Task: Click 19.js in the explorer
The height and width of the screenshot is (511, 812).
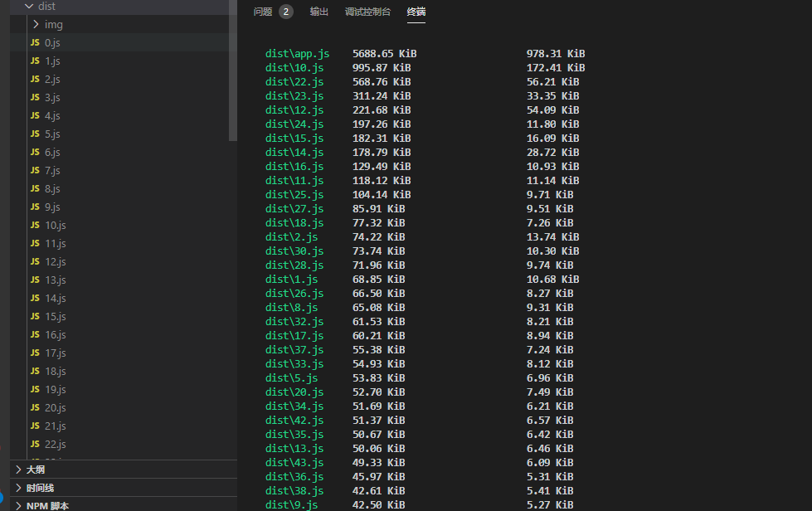Action: coord(56,389)
